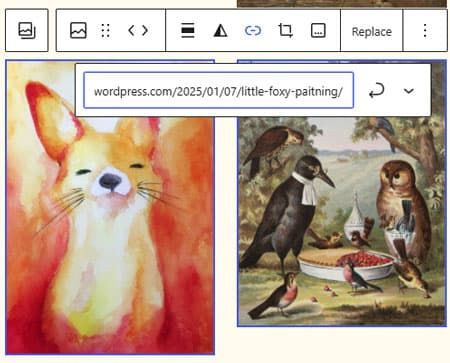This screenshot has width=450, height=363.
Task: Click the move left arrow
Action: click(131, 30)
